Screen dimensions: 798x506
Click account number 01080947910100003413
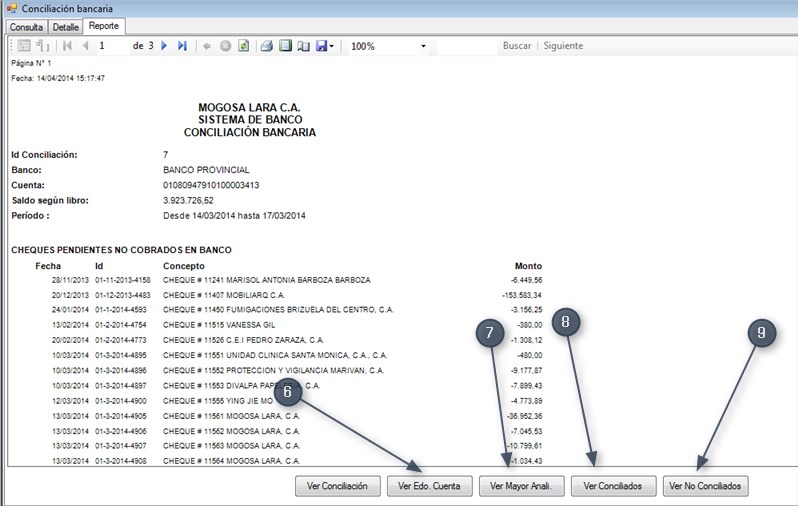[211, 185]
